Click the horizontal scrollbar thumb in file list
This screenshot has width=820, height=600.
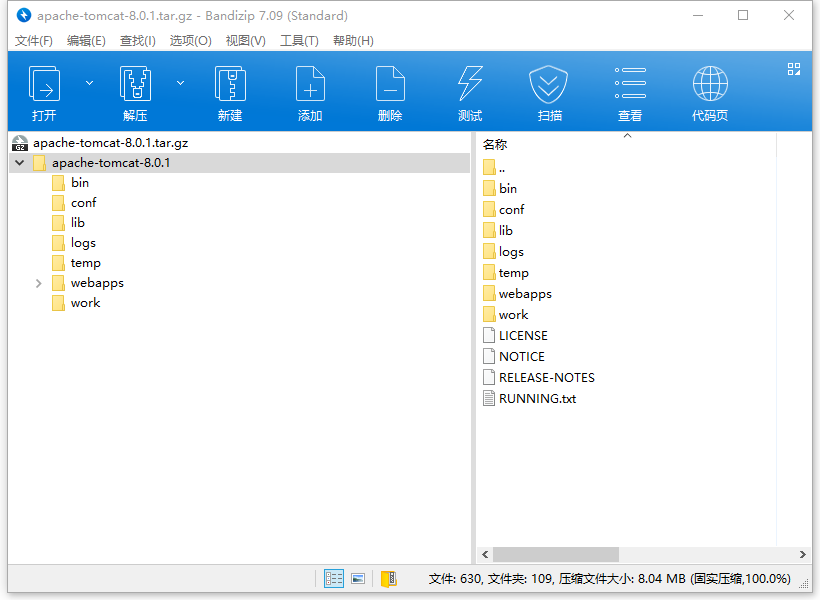556,554
